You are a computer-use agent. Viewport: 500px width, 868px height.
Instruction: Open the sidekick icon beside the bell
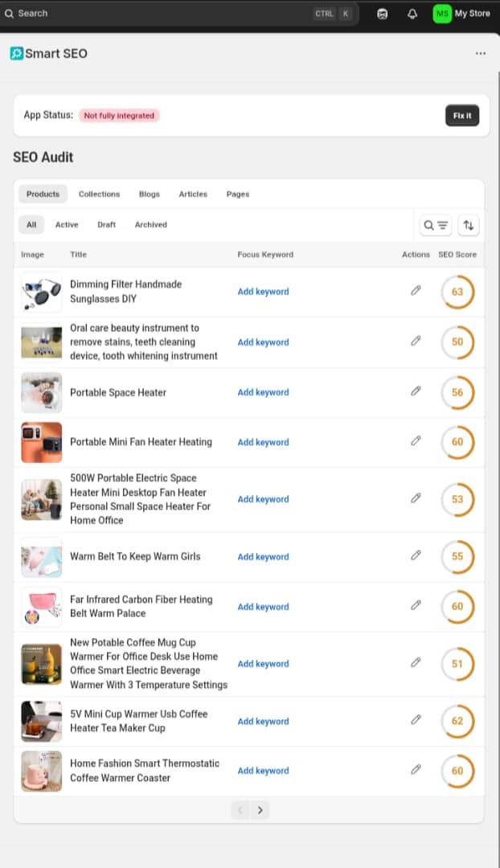point(383,14)
